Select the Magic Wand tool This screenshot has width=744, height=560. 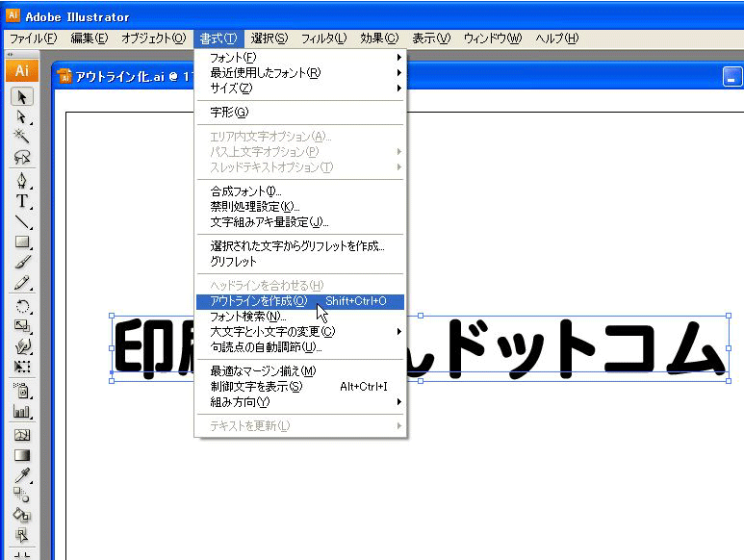pyautogui.click(x=21, y=137)
